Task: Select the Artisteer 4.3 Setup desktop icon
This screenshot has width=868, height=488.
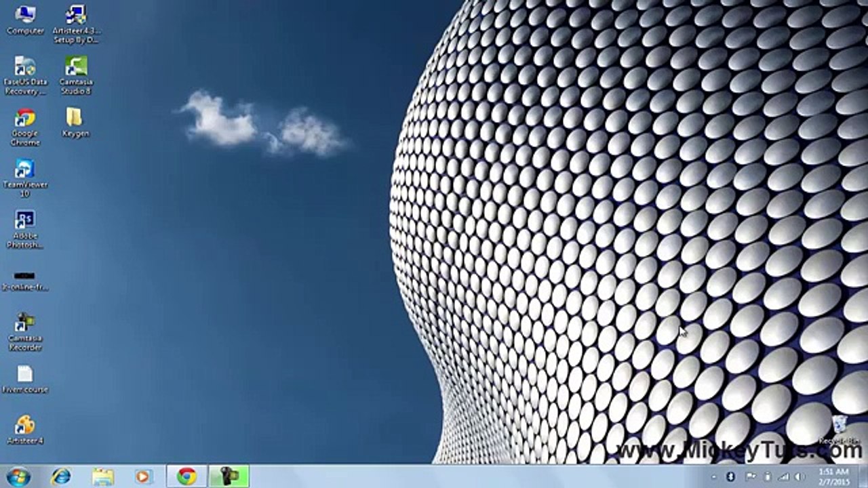Action: tap(76, 24)
